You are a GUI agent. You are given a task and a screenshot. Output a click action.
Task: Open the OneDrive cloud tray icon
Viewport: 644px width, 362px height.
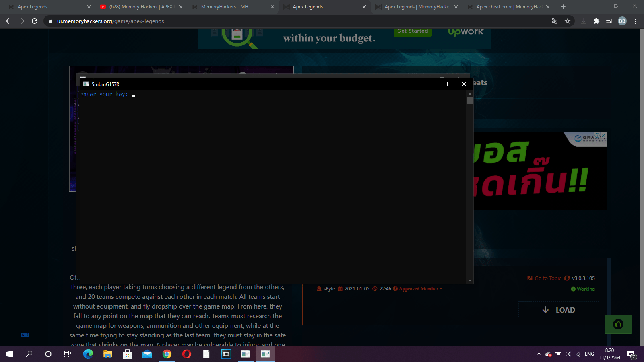548,354
